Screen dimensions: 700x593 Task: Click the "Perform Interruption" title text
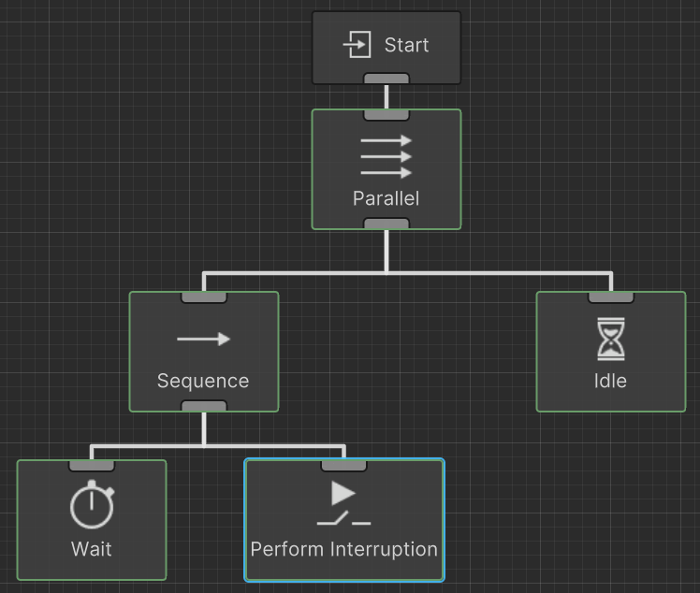click(x=343, y=548)
